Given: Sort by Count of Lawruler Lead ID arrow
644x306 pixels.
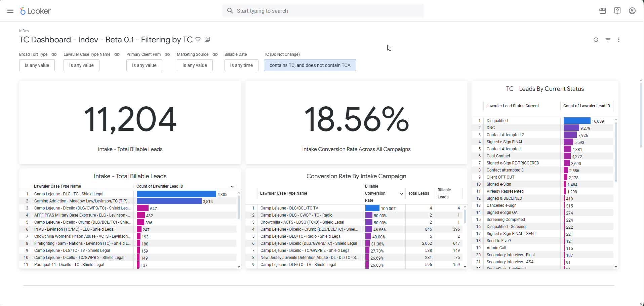Looking at the screenshot, I should click(x=232, y=187).
